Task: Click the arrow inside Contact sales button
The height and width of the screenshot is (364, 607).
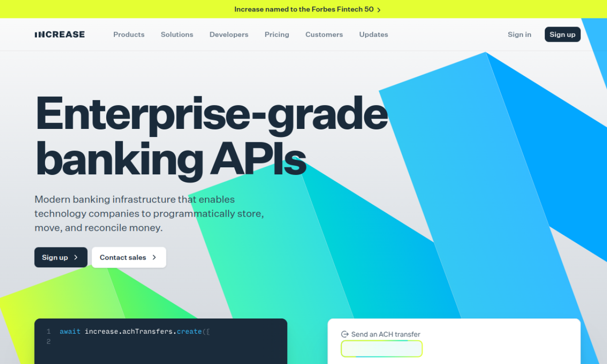Action: (x=154, y=257)
